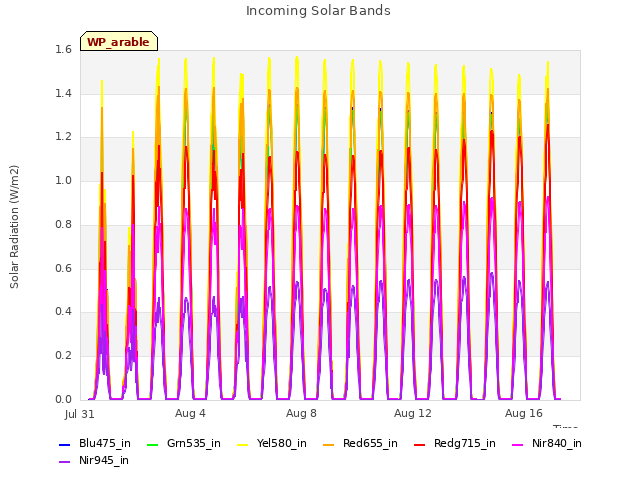Click the Jul 31 x-axis tick label
The height and width of the screenshot is (480, 640).
(x=80, y=414)
